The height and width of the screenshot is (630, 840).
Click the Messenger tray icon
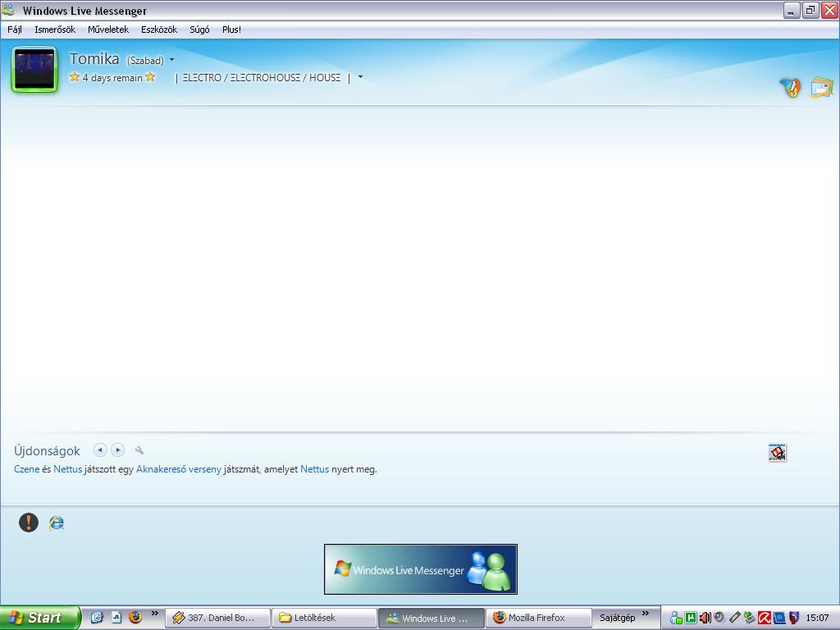[x=676, y=619]
